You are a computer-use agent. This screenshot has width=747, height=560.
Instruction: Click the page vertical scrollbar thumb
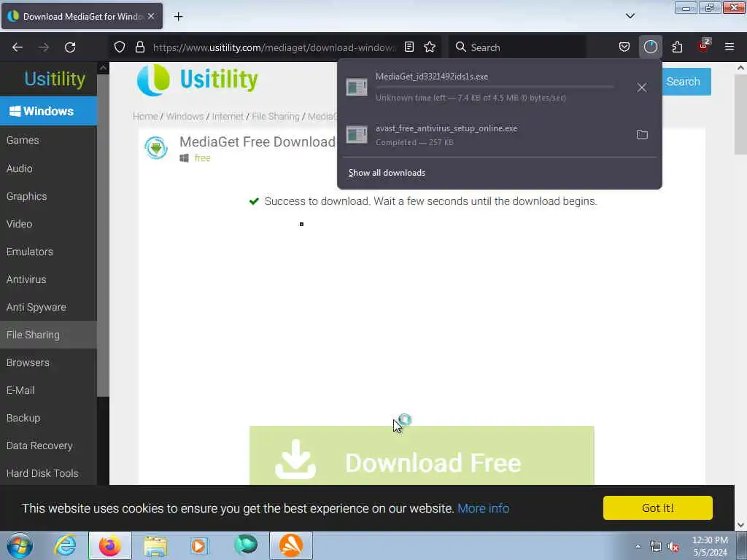pos(740,114)
